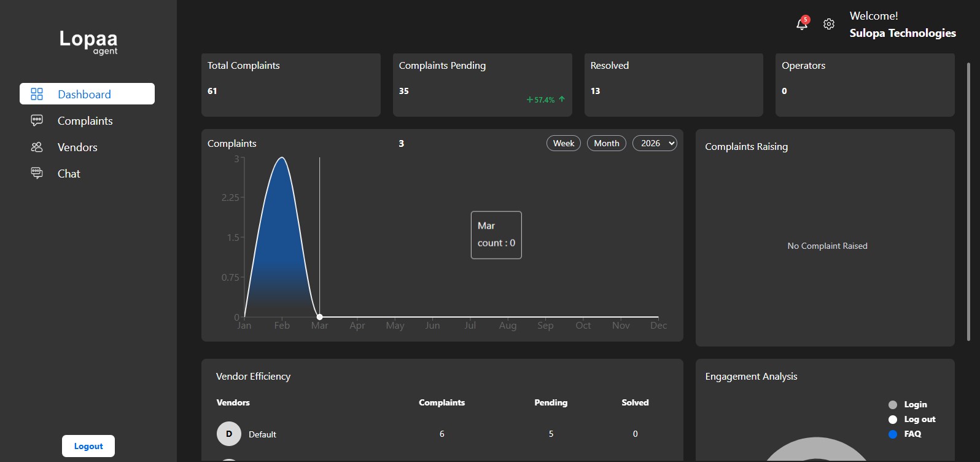
Task: Click the page vertical scrollbar
Action: click(968, 202)
